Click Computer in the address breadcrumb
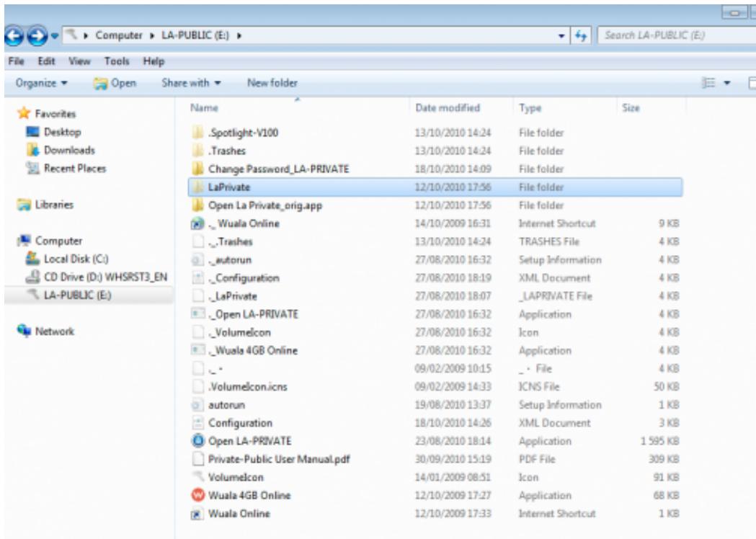 point(119,35)
